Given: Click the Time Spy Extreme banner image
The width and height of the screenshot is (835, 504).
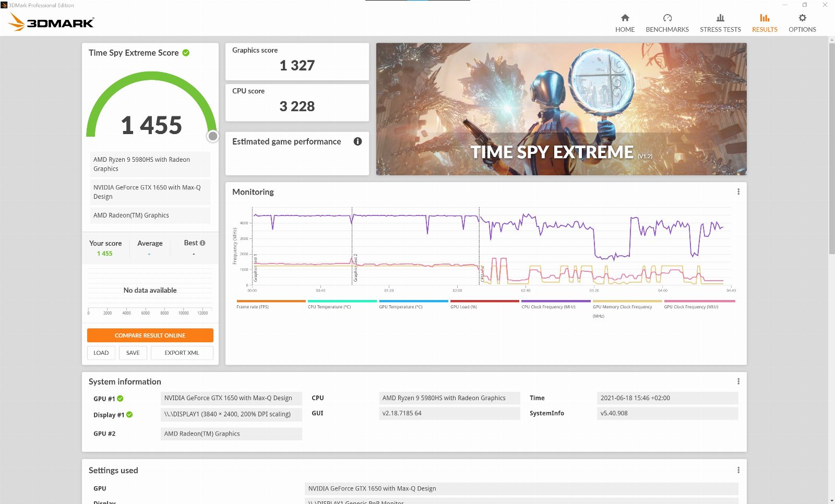Looking at the screenshot, I should coord(561,109).
